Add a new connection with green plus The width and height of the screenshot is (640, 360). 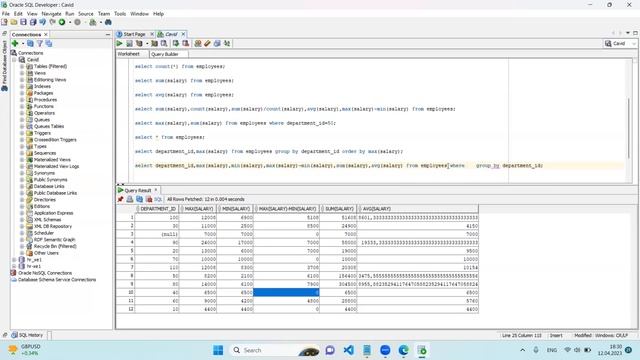pos(15,43)
